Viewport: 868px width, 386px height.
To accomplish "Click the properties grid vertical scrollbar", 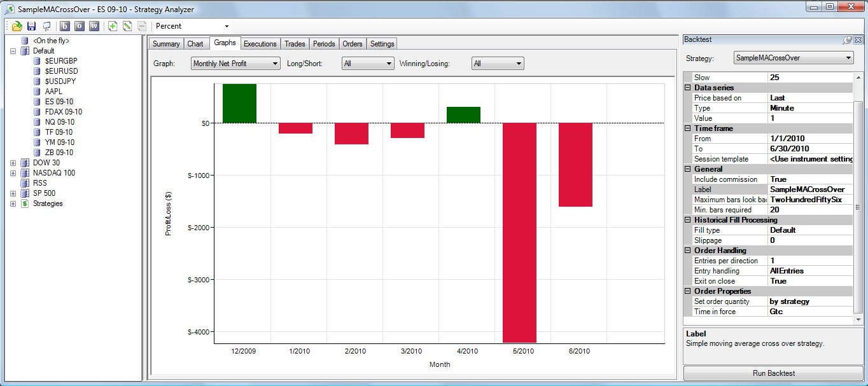I will (x=858, y=207).
